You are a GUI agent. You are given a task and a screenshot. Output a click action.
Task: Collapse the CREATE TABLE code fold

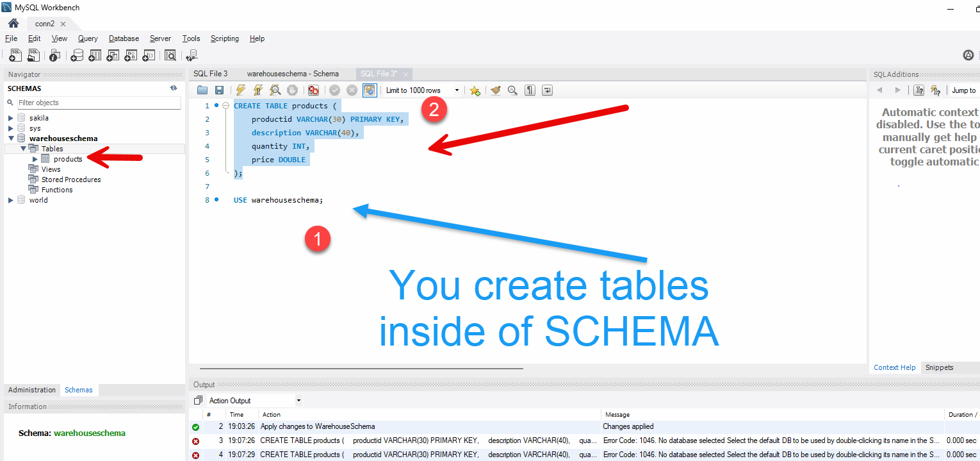coord(225,106)
